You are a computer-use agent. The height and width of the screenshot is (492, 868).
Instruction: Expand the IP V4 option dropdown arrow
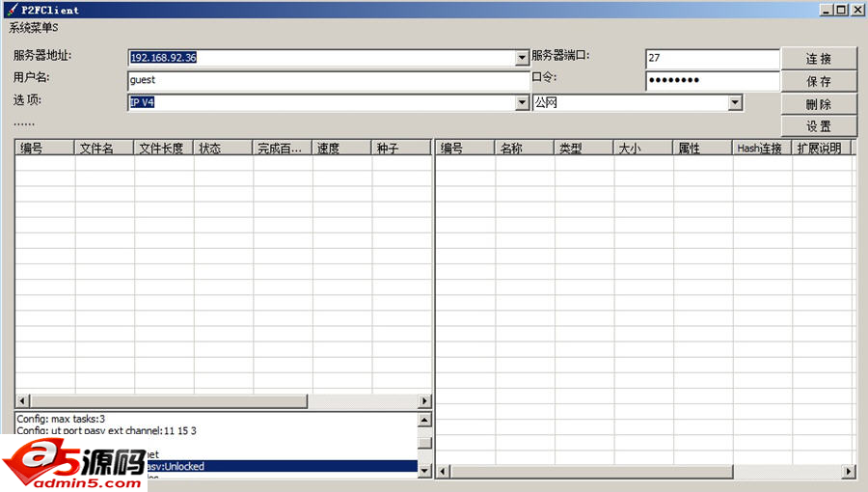coord(522,102)
